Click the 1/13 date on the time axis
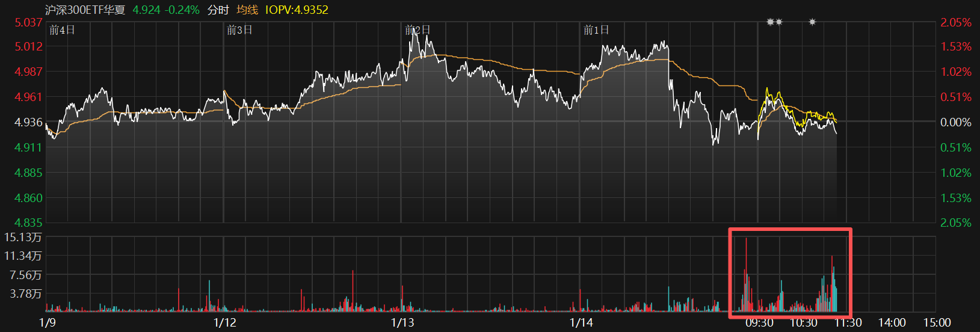The width and height of the screenshot is (980, 332). [402, 323]
